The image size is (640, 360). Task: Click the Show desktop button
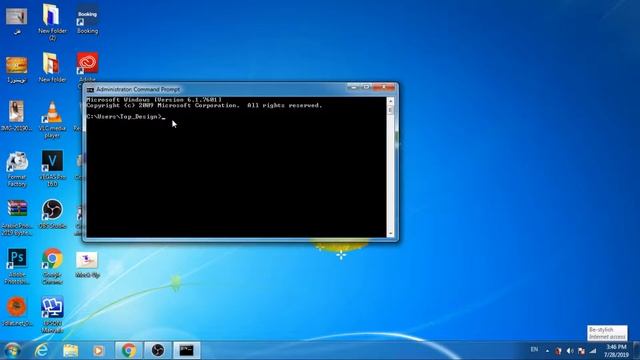[636, 351]
